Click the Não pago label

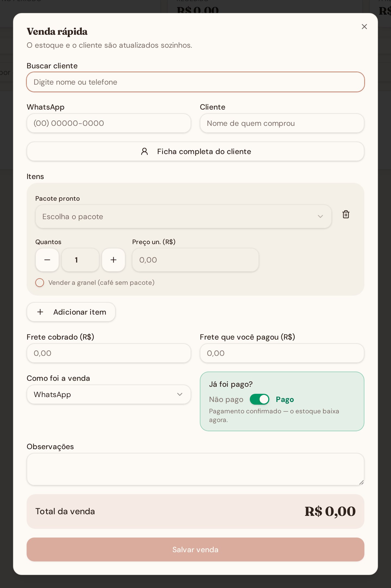[x=226, y=400]
